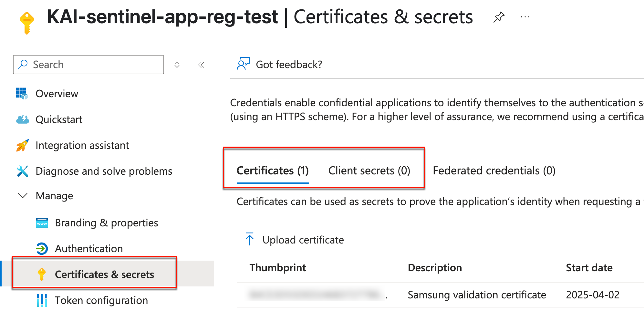Click Upload certificate button
The image size is (644, 321).
pyautogui.click(x=295, y=240)
